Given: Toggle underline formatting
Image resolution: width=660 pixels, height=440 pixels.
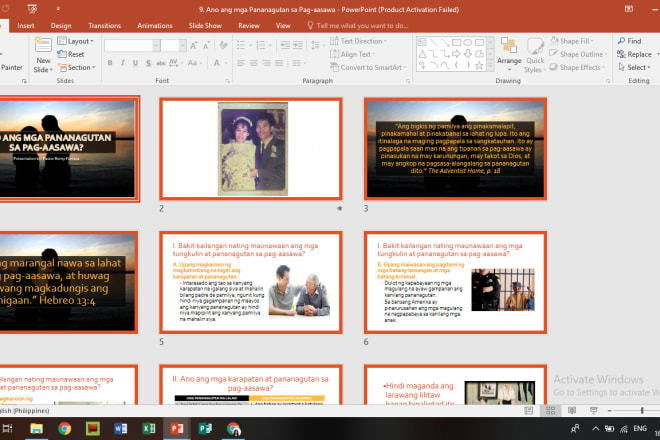Looking at the screenshot, I should pyautogui.click(x=135, y=63).
